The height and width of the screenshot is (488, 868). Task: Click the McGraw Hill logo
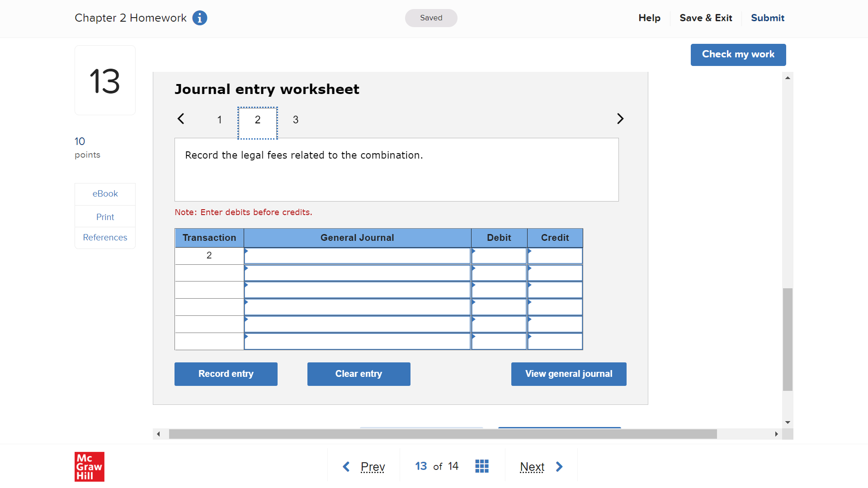90,467
